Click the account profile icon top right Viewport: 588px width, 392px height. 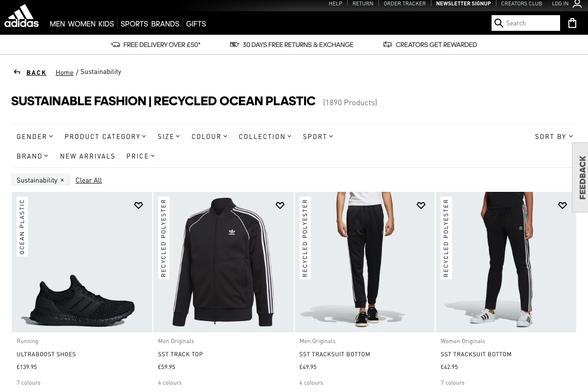click(577, 4)
